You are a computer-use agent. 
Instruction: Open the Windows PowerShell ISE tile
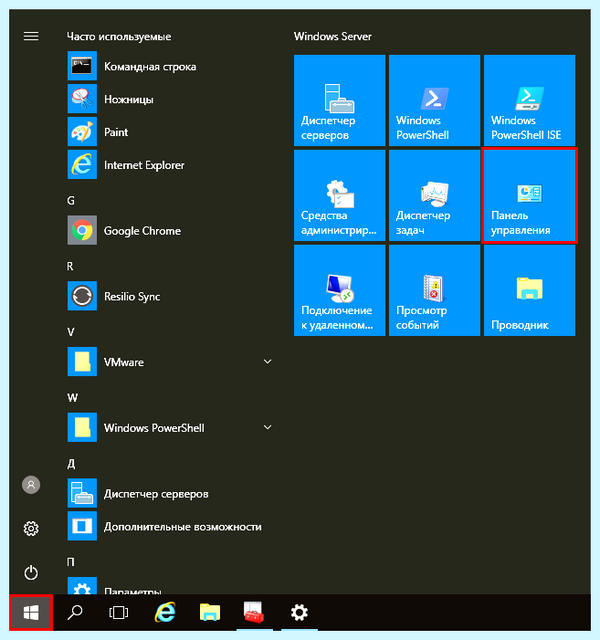pyautogui.click(x=530, y=100)
